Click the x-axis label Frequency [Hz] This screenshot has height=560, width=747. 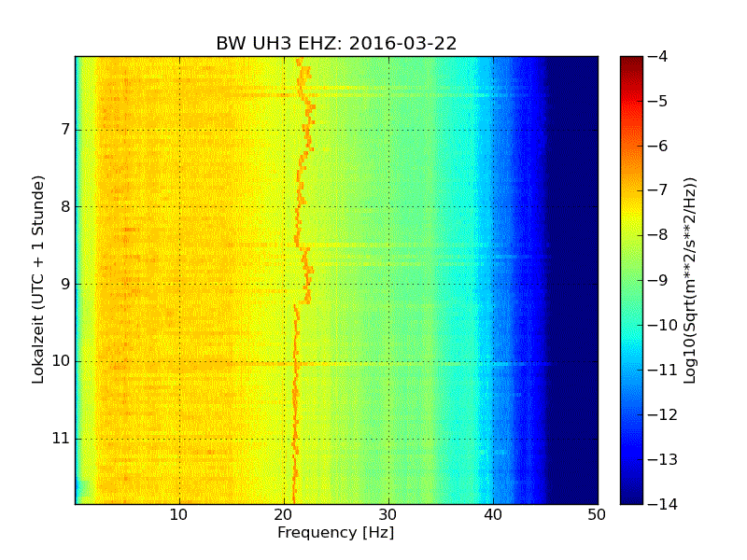tap(336, 532)
